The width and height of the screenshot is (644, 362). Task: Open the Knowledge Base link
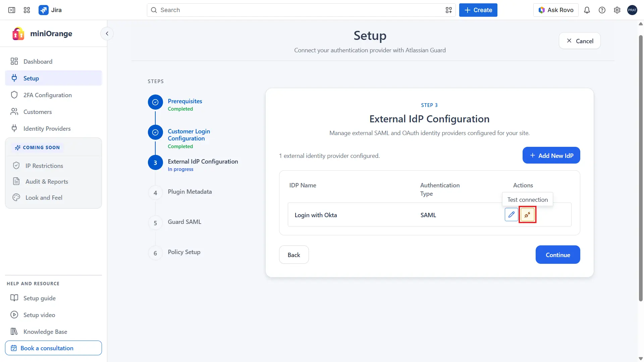point(53,331)
